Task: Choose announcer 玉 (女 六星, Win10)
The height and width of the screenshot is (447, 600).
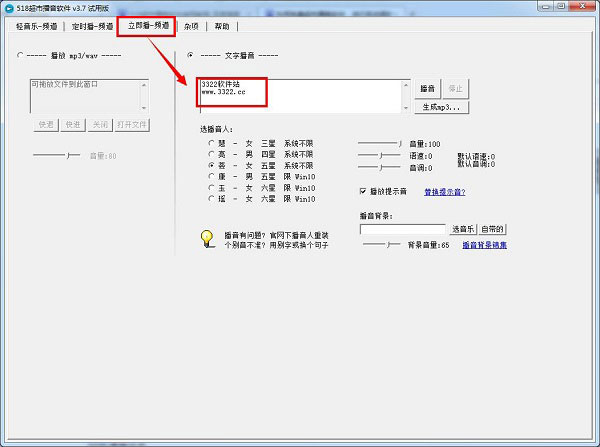Action: (209, 188)
